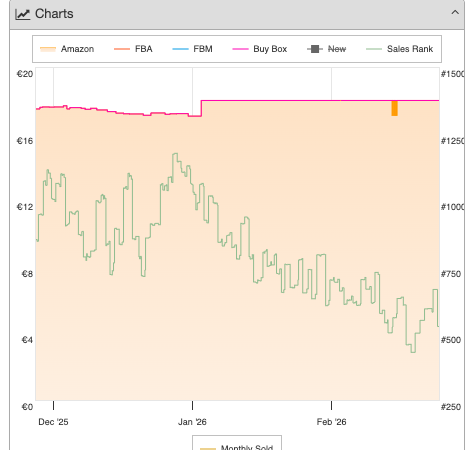
Task: Toggle the Monthly Sold legend entry
Action: click(237, 447)
